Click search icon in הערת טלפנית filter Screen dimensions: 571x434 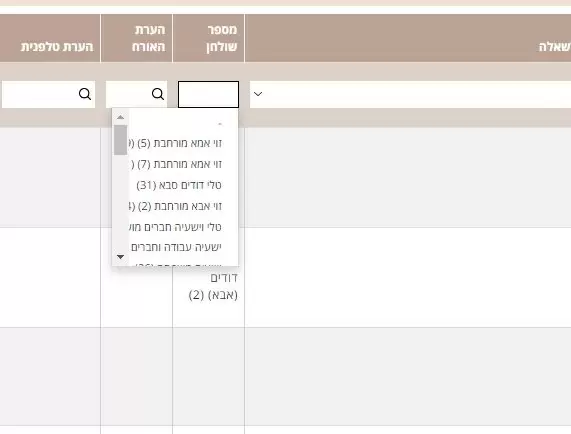(85, 94)
